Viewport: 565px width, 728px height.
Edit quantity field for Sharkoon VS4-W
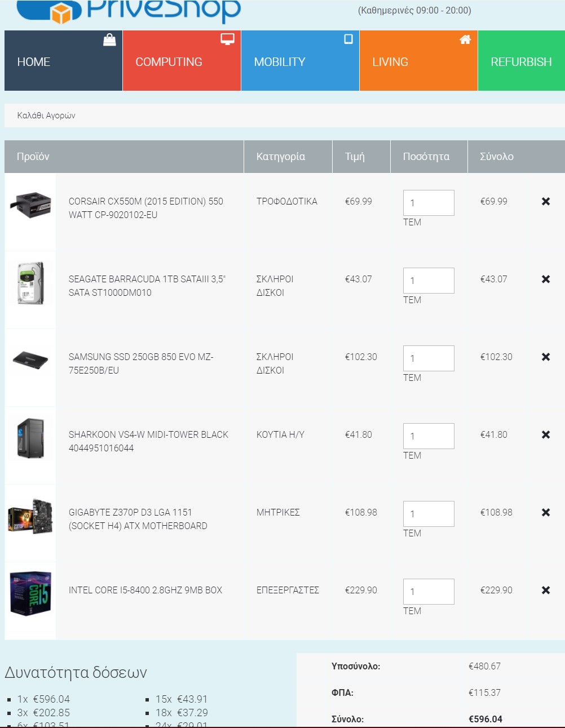429,436
